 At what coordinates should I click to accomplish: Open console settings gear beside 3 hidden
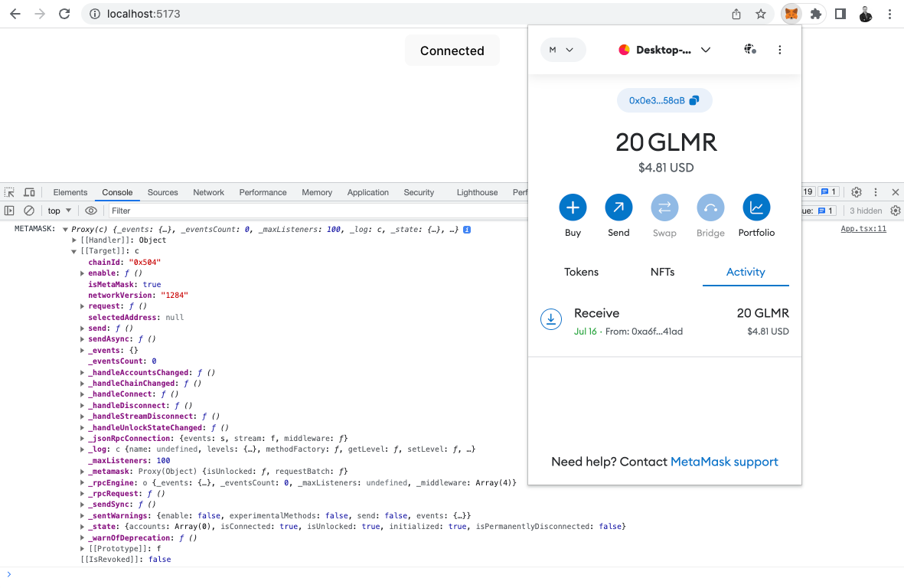coord(896,211)
